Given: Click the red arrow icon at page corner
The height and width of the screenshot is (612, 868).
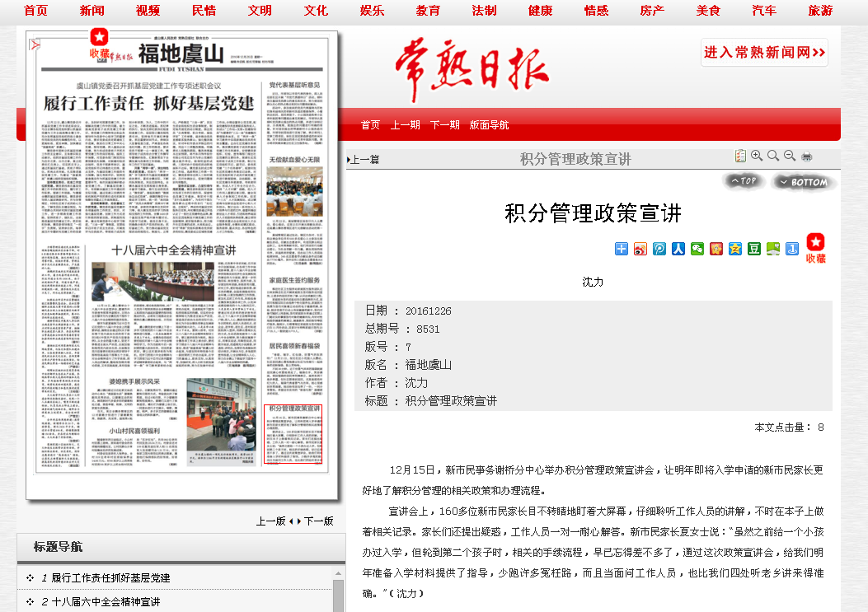Looking at the screenshot, I should pyautogui.click(x=35, y=44).
